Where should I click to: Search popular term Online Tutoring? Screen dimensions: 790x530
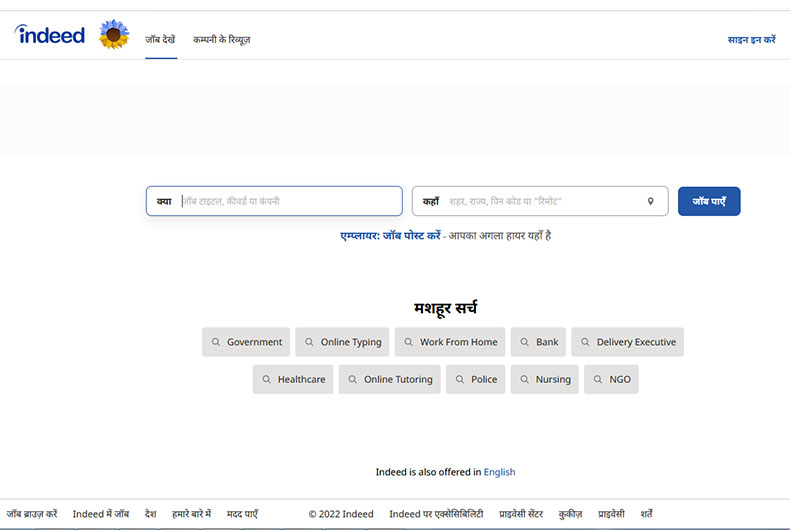(x=389, y=379)
